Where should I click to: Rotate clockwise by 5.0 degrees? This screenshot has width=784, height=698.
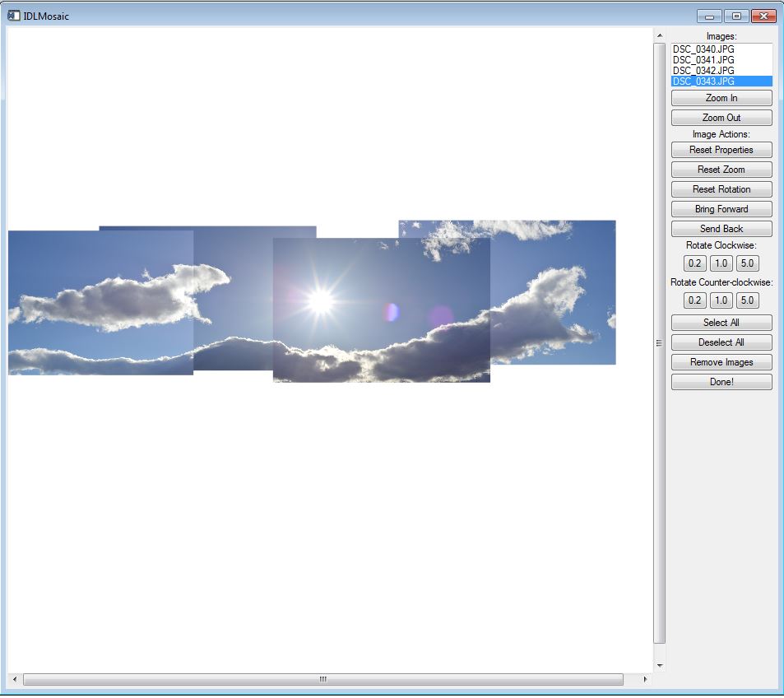pos(747,263)
